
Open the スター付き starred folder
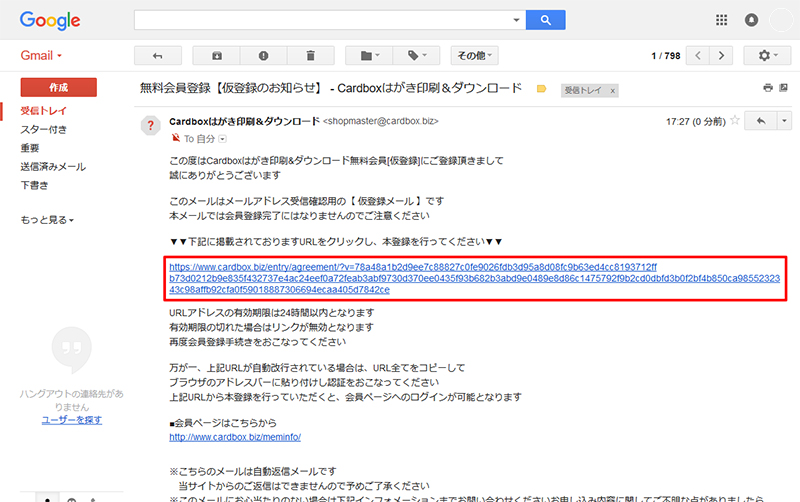[43, 130]
